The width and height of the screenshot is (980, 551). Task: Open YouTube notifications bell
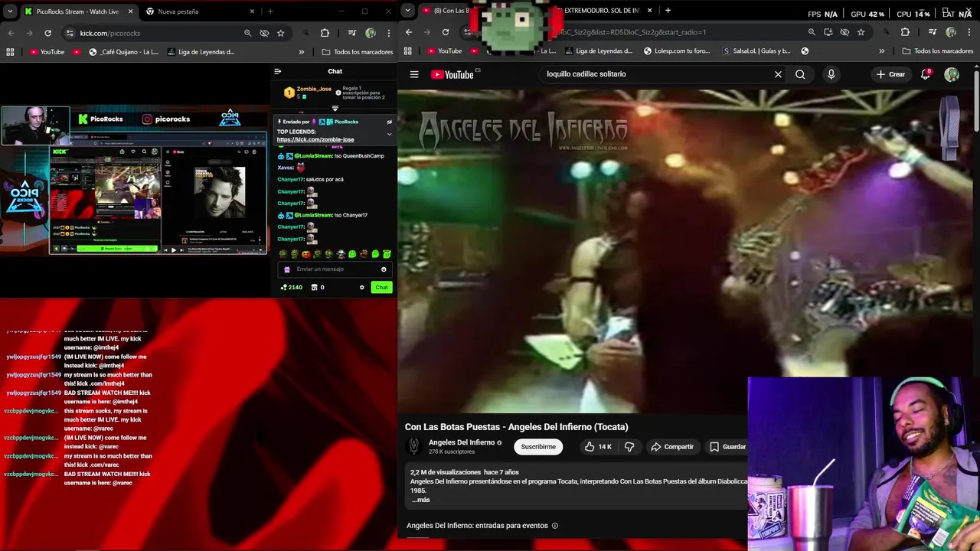point(926,74)
